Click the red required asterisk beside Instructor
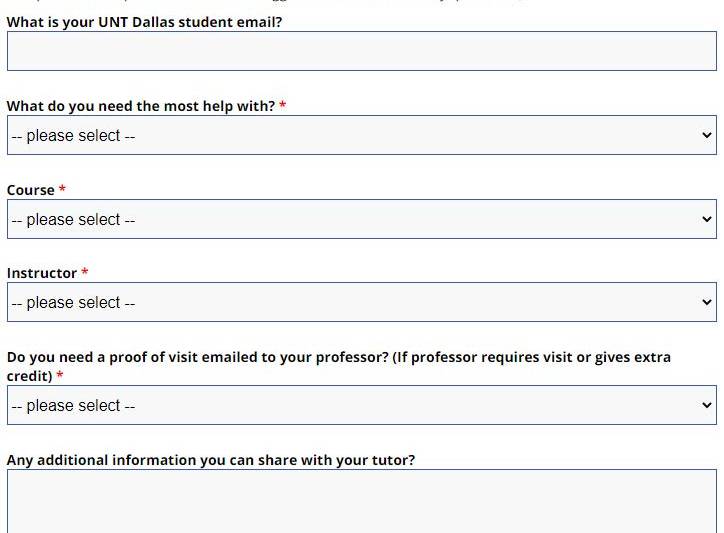The image size is (724, 533). click(x=85, y=272)
